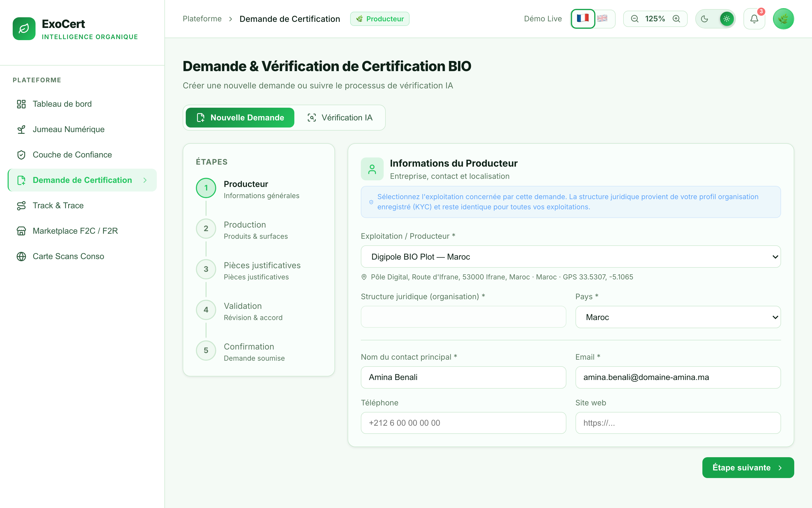
Task: Select step 2 Production circle
Action: click(206, 228)
